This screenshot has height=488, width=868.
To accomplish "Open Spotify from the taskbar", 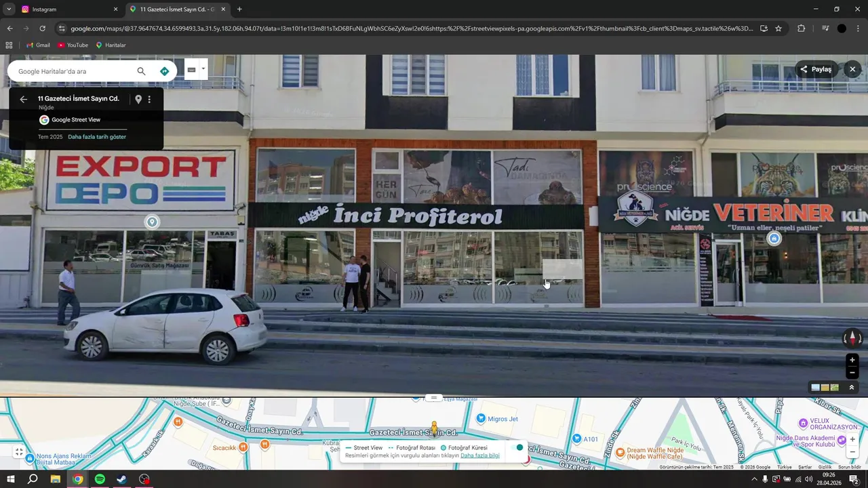I will (x=100, y=479).
